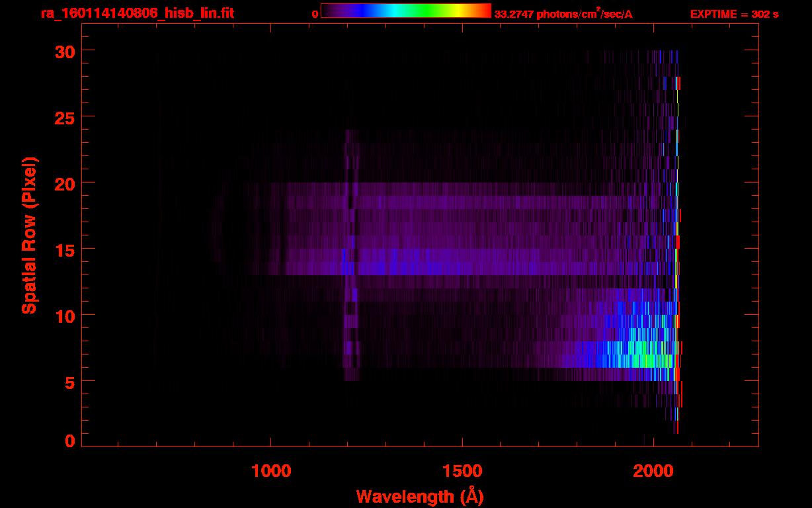Viewport: 812px width, 508px height.
Task: Click the Spatial Row (Pixel) axis title
Action: pos(30,235)
